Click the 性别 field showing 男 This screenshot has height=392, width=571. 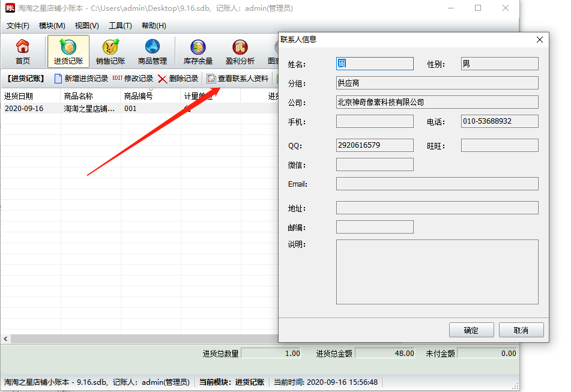(500, 64)
